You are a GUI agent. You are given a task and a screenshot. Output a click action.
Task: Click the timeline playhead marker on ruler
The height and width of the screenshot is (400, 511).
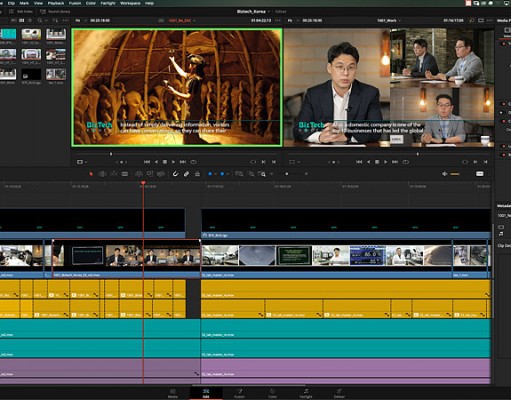click(143, 183)
